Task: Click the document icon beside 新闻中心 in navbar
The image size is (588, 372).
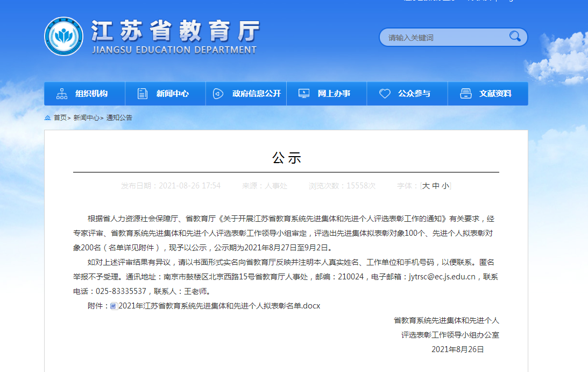Action: (143, 94)
